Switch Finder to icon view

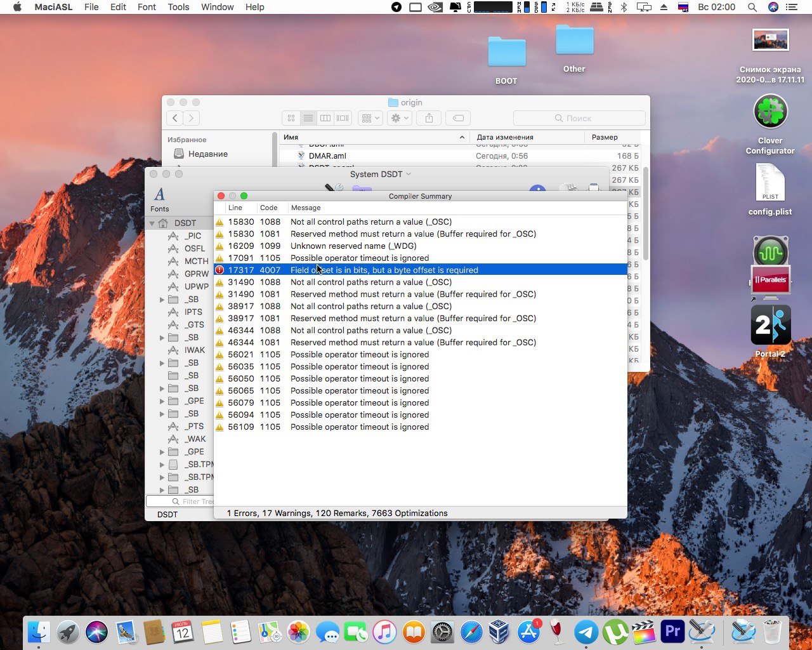coord(291,118)
